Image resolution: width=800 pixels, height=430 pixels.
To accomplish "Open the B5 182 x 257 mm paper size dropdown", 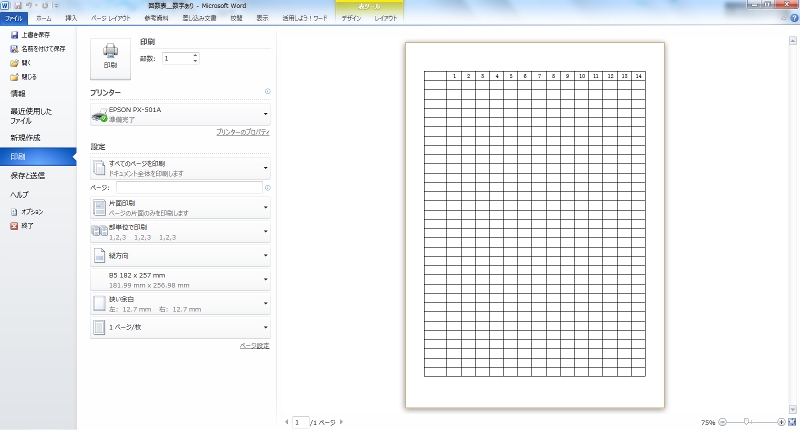I will [x=180, y=279].
